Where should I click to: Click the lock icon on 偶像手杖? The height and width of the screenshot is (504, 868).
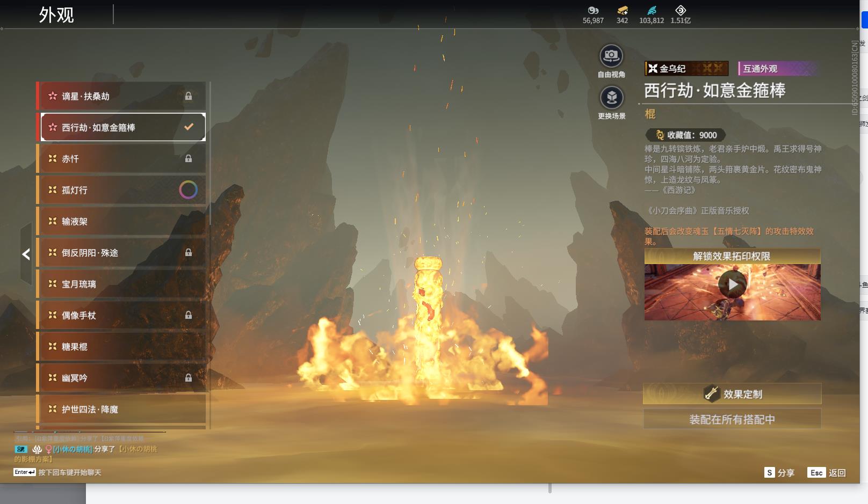[189, 316]
